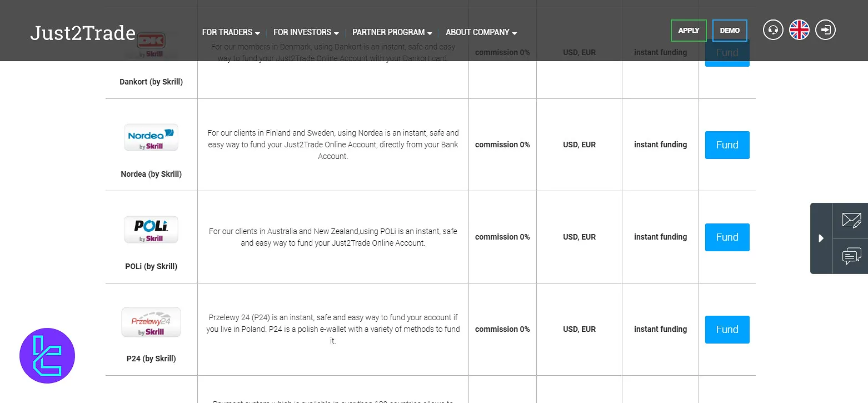Open the UK flag language selector

(x=799, y=30)
